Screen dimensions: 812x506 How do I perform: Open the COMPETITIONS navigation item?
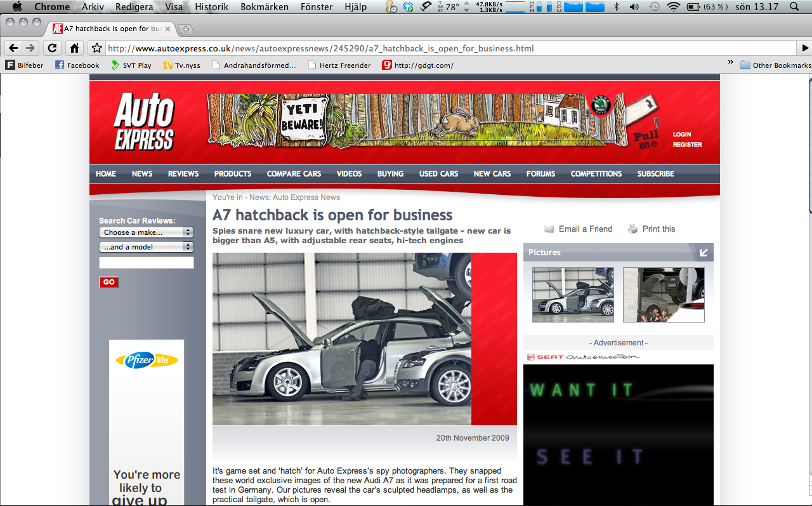click(x=596, y=174)
